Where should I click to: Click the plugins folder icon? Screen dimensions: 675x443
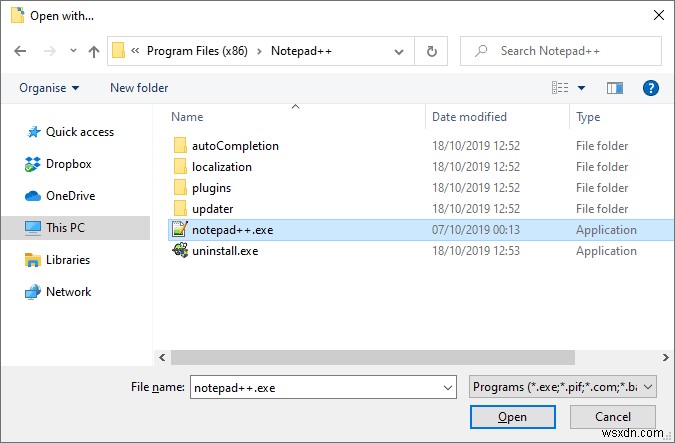coord(180,188)
